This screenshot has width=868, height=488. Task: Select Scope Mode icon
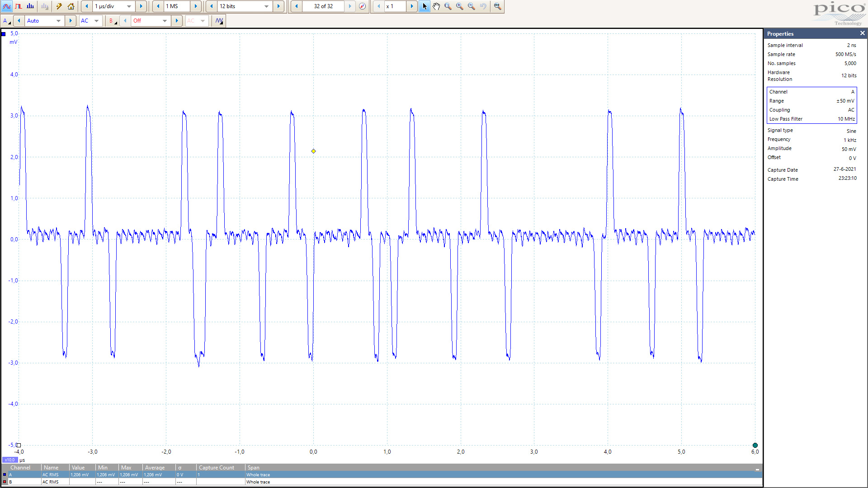[7, 6]
